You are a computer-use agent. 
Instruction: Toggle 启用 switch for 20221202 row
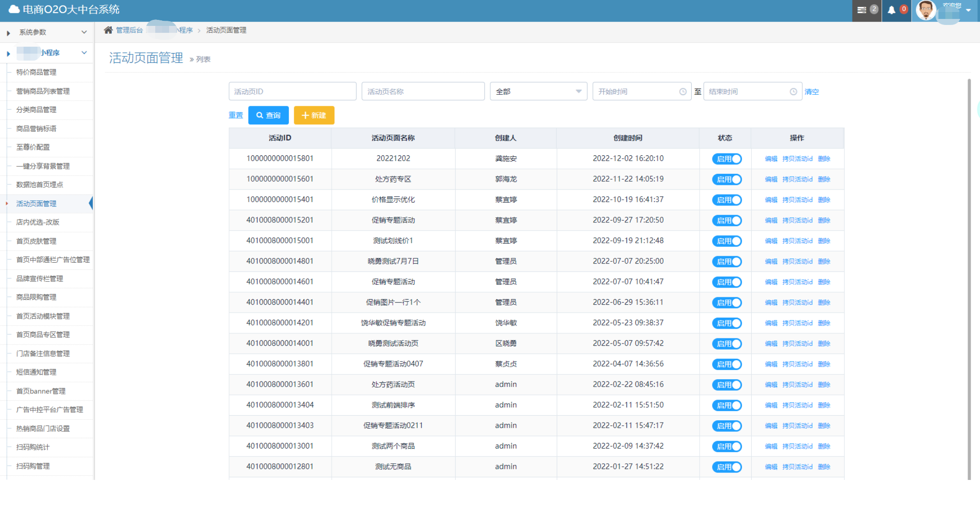(x=727, y=159)
